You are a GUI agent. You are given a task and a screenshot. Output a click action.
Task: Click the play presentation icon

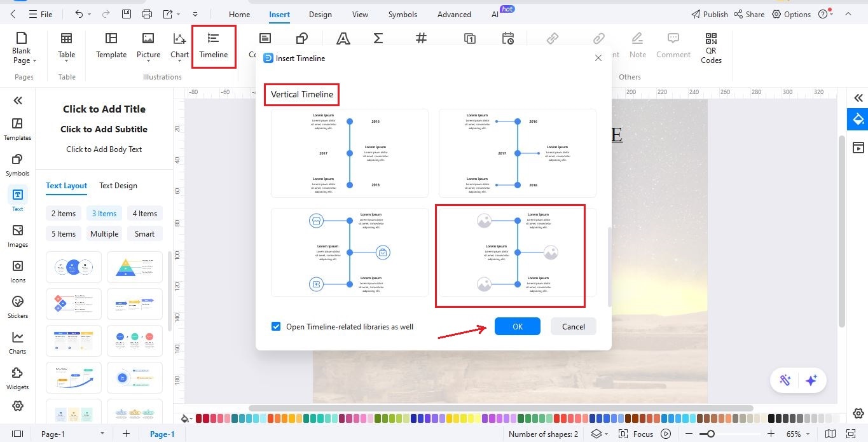pos(666,434)
